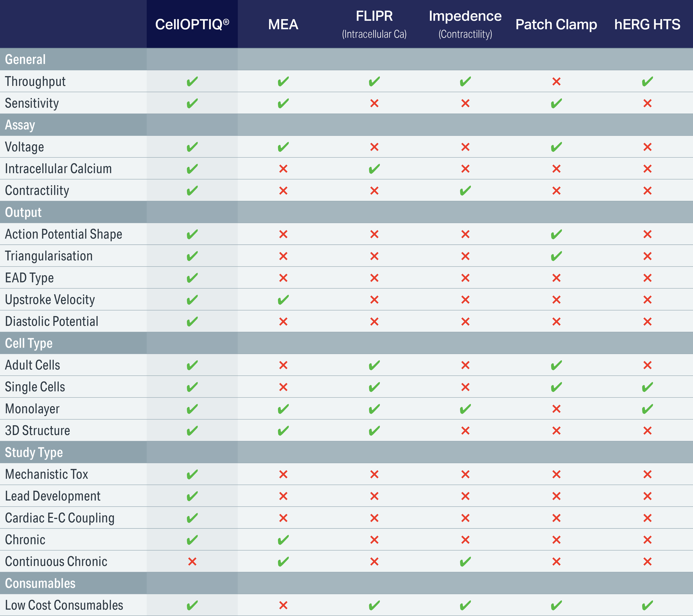Screen dimensions: 693x616
Task: Click the Impedence Continuous Chronic checkmark
Action: 465,561
